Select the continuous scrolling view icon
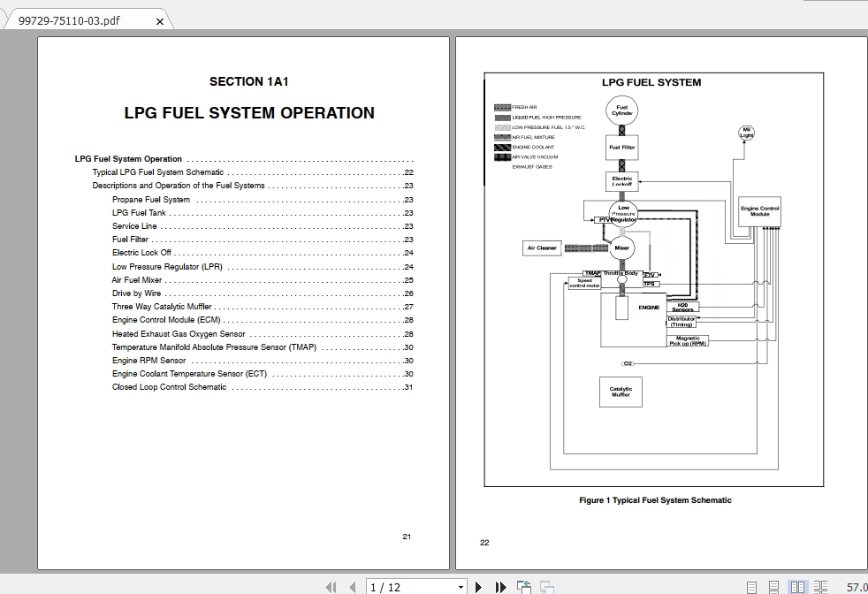This screenshot has height=594, width=868. pos(774,586)
